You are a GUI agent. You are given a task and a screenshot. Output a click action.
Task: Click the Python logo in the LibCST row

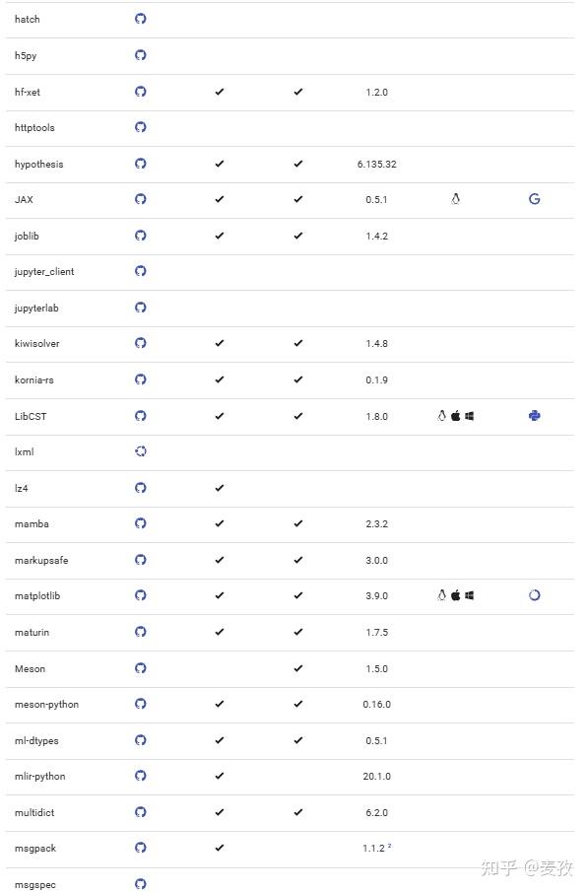[534, 416]
